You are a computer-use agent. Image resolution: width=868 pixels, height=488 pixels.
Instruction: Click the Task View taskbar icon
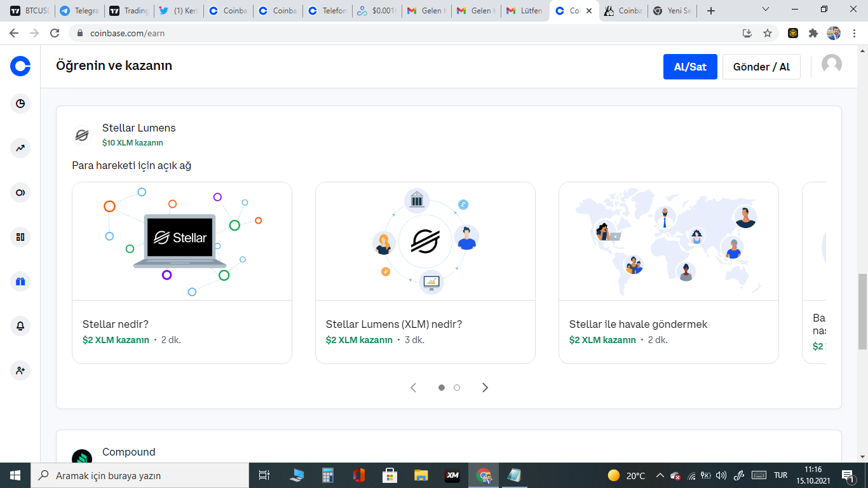264,475
